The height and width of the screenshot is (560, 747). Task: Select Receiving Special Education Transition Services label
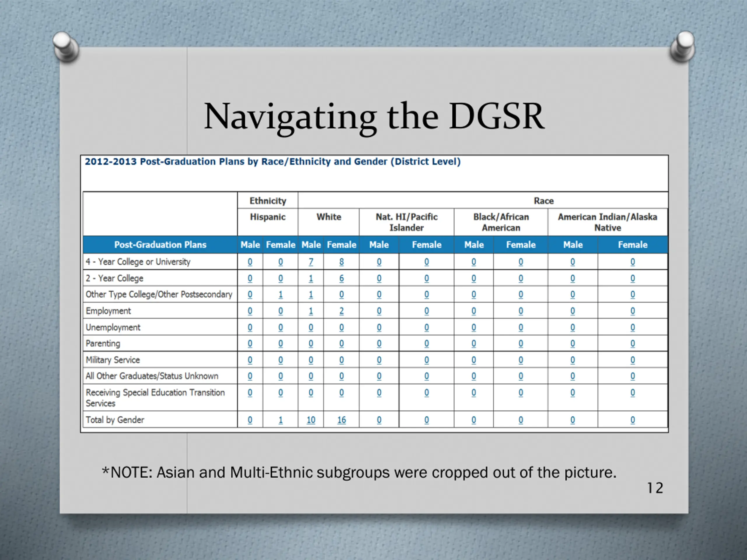155,398
